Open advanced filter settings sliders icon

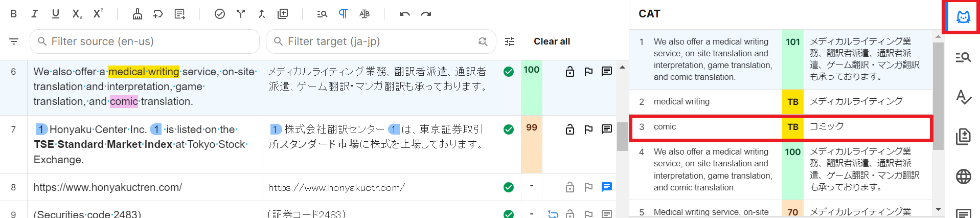tap(510, 41)
